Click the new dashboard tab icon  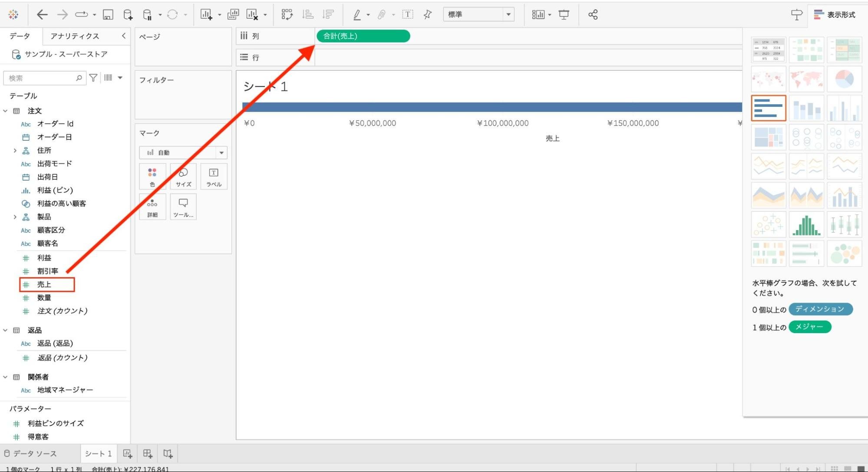[x=148, y=453]
